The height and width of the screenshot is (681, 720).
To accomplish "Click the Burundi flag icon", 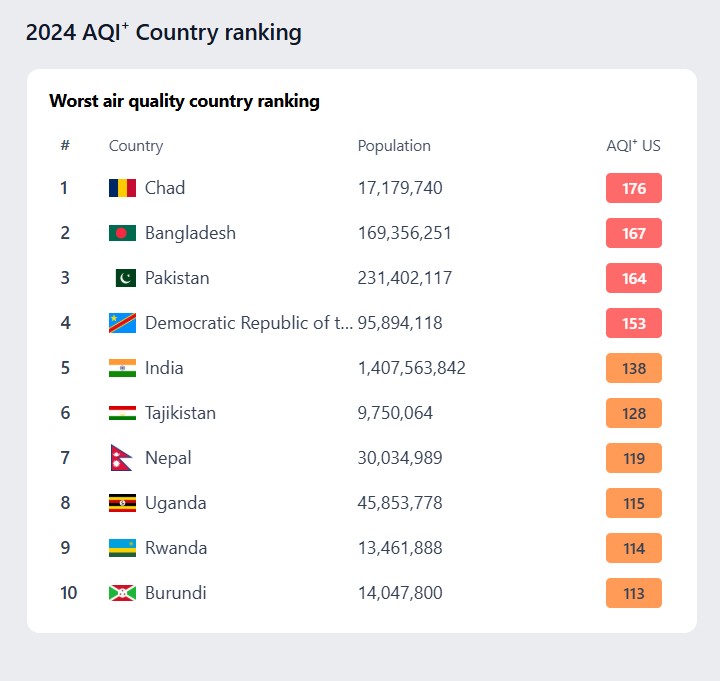I will click(x=122, y=593).
